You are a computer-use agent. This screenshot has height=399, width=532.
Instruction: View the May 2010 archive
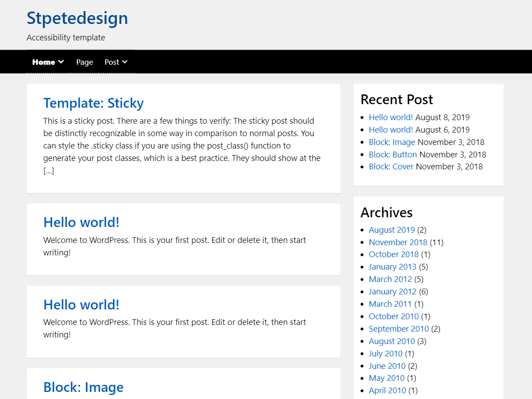coord(387,378)
